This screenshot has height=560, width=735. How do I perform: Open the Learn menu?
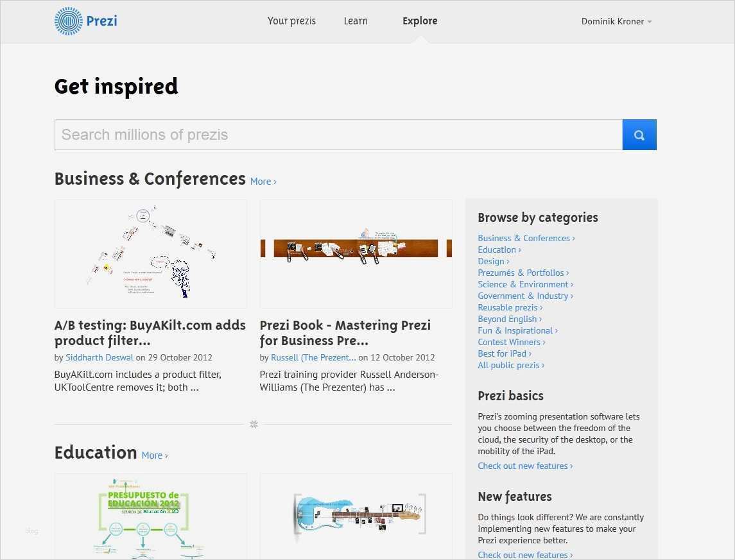(x=356, y=21)
